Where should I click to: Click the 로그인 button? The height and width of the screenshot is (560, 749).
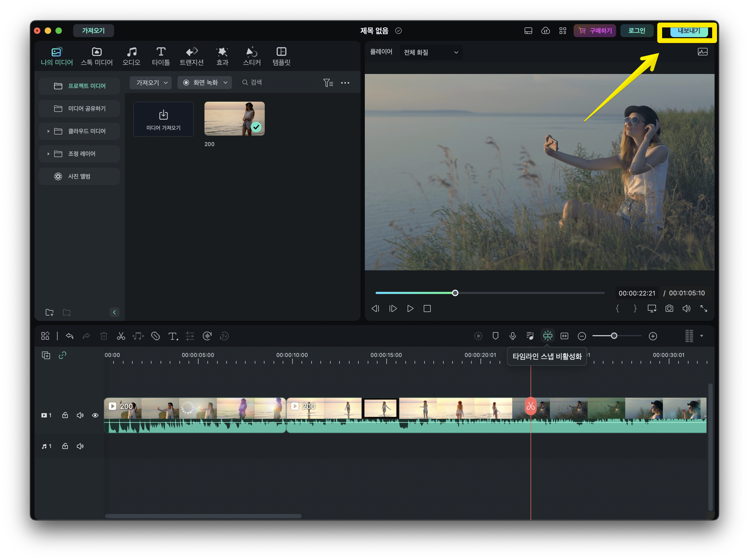(637, 30)
